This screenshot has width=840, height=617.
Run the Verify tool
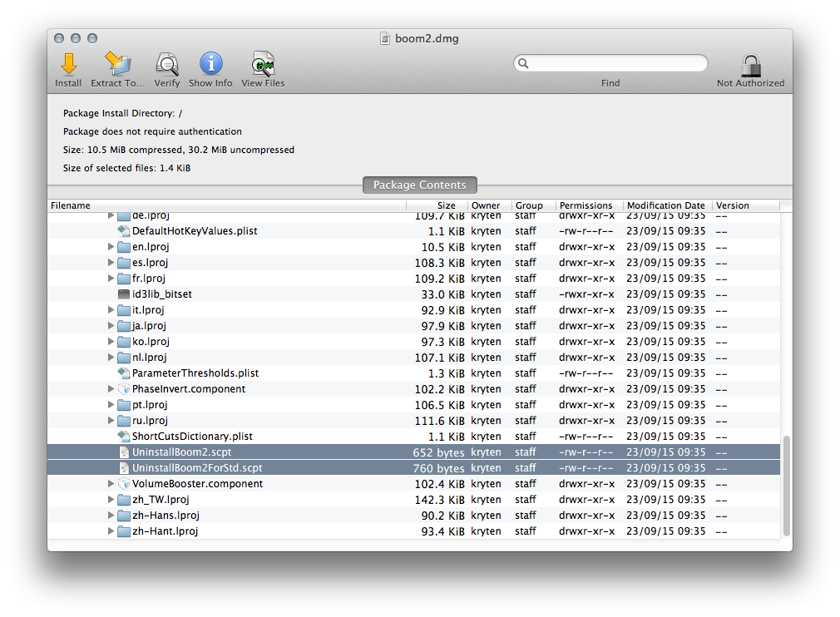[166, 64]
